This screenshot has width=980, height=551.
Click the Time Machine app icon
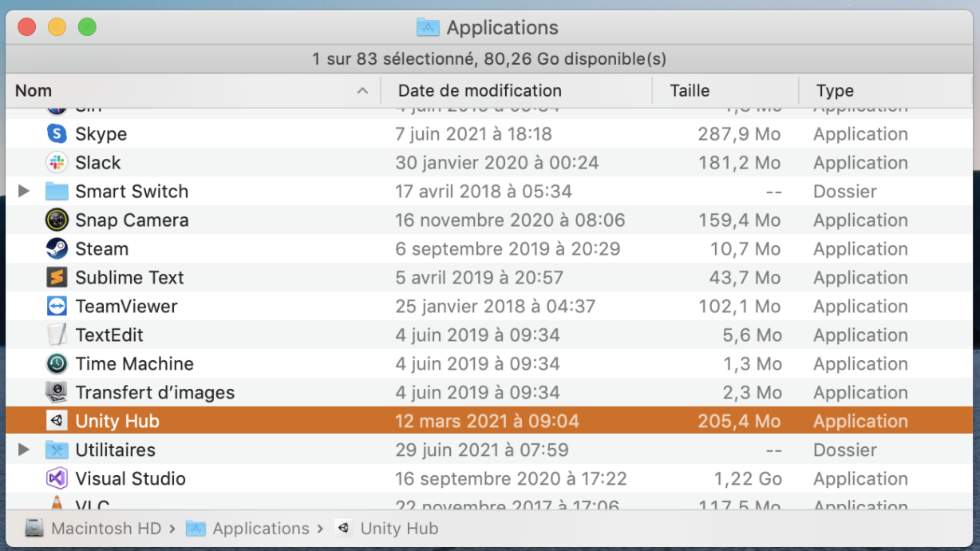[57, 364]
